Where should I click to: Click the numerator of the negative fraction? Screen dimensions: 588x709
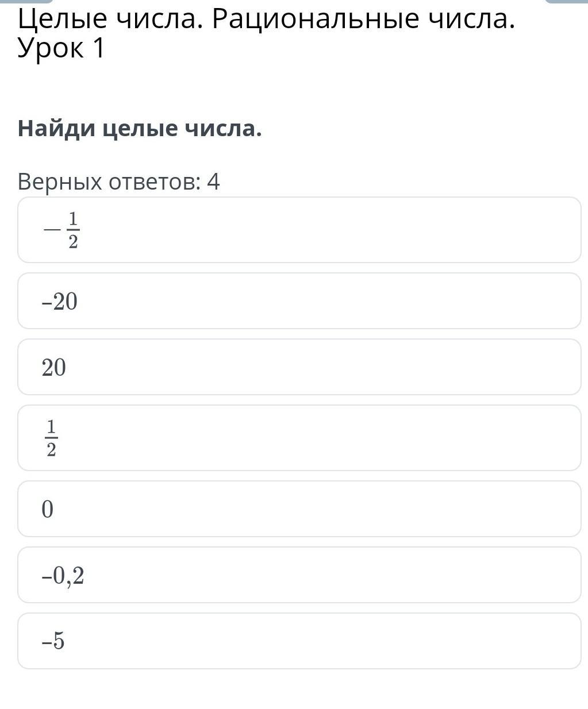coord(73,219)
